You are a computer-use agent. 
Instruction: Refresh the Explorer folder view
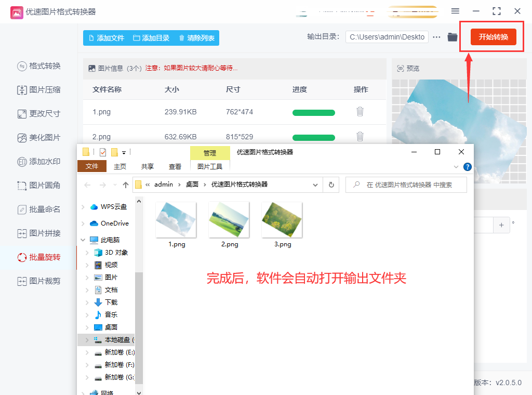tap(331, 185)
